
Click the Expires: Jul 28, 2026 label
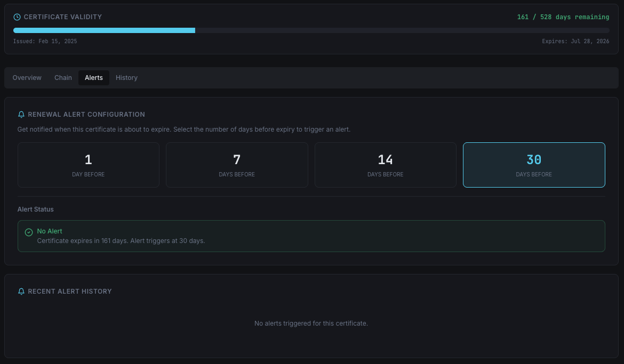tap(575, 42)
